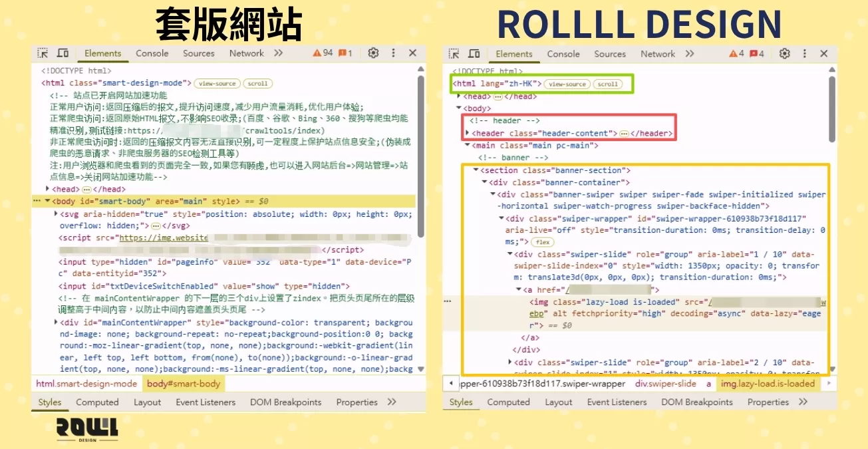This screenshot has height=449, width=868.
Task: Click vertical scrollbar in right Elements panel
Action: tap(832, 108)
